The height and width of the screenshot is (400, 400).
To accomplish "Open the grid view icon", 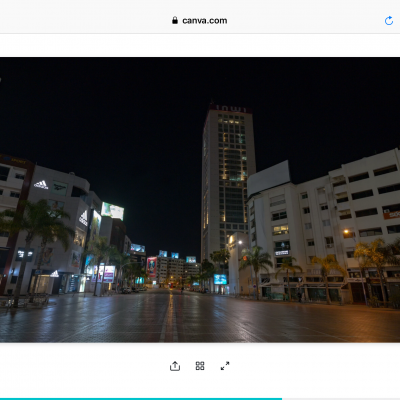I will click(200, 366).
